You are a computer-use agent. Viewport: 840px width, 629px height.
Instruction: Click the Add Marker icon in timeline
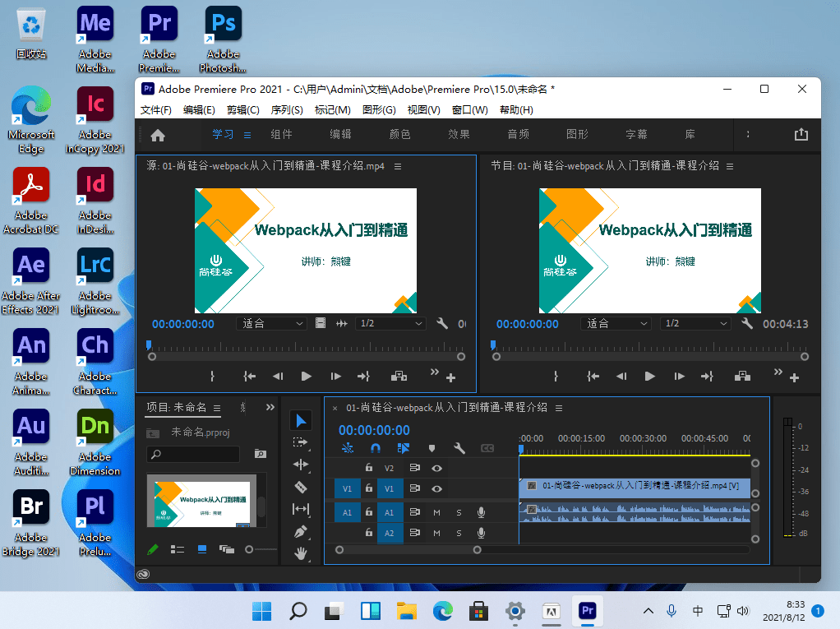(x=432, y=448)
